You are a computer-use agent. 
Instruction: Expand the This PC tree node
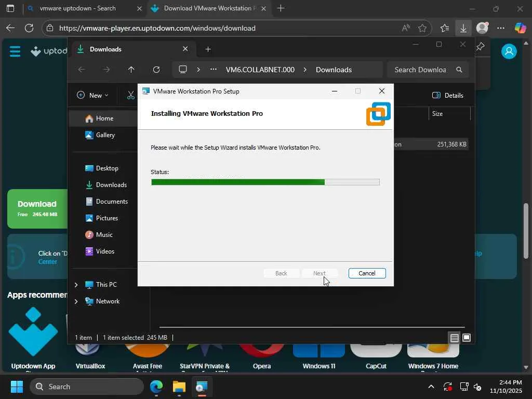76,285
